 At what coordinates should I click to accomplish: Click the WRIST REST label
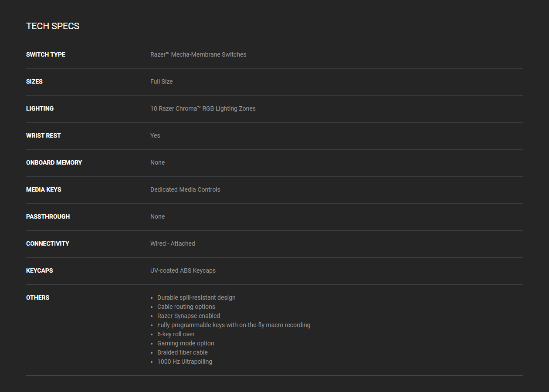click(43, 135)
